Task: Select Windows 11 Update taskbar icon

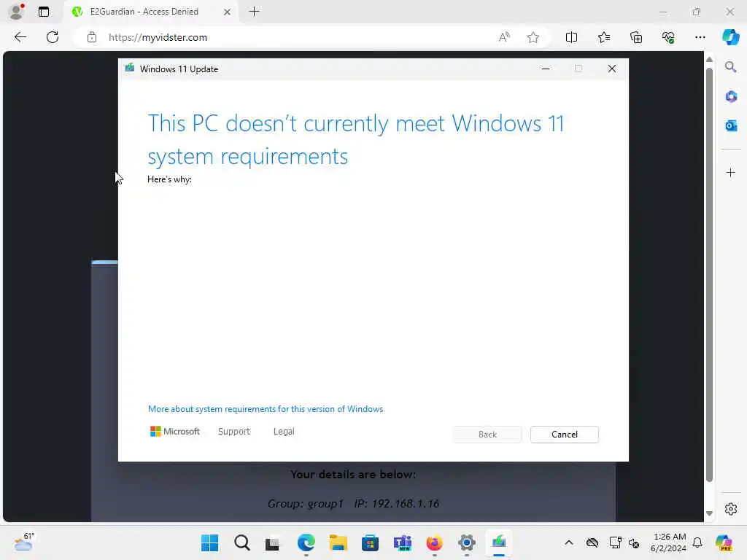Action: pyautogui.click(x=499, y=542)
